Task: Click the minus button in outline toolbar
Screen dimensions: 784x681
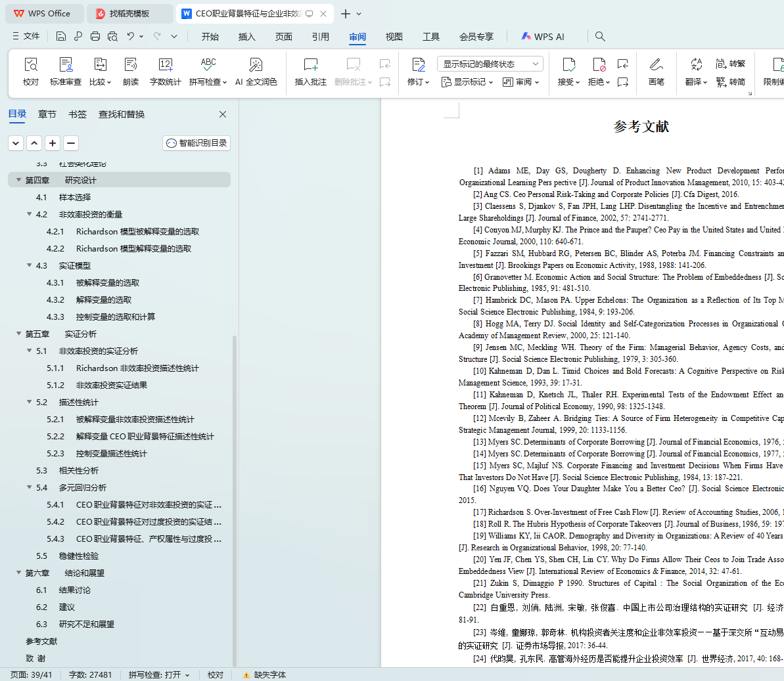Action: point(71,143)
